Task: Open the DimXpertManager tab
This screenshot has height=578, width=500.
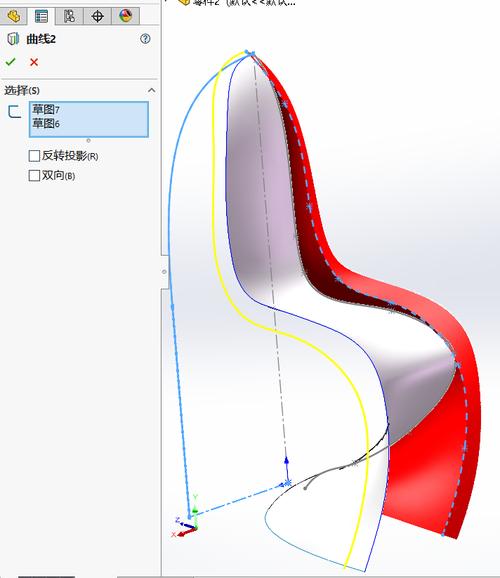Action: point(97,16)
